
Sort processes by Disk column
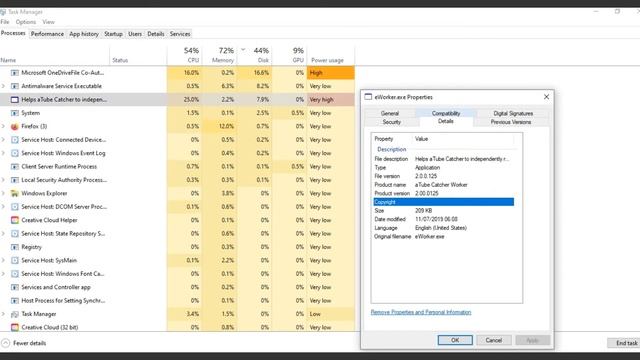pyautogui.click(x=255, y=55)
